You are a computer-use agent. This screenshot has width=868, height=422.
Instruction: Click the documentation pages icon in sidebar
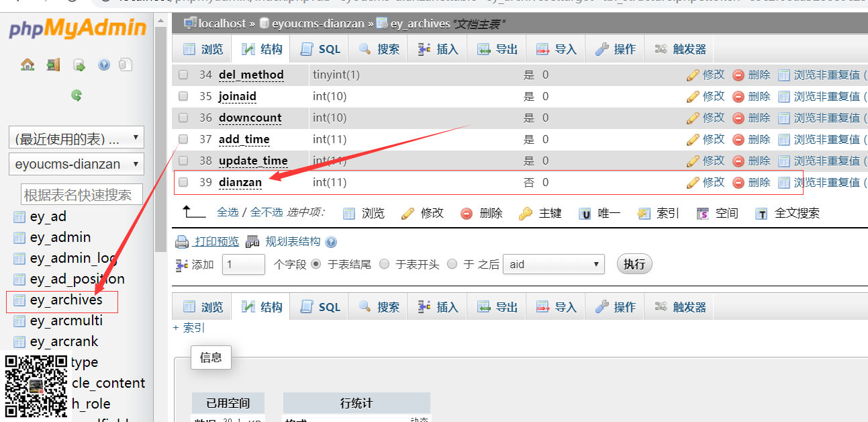tap(126, 65)
